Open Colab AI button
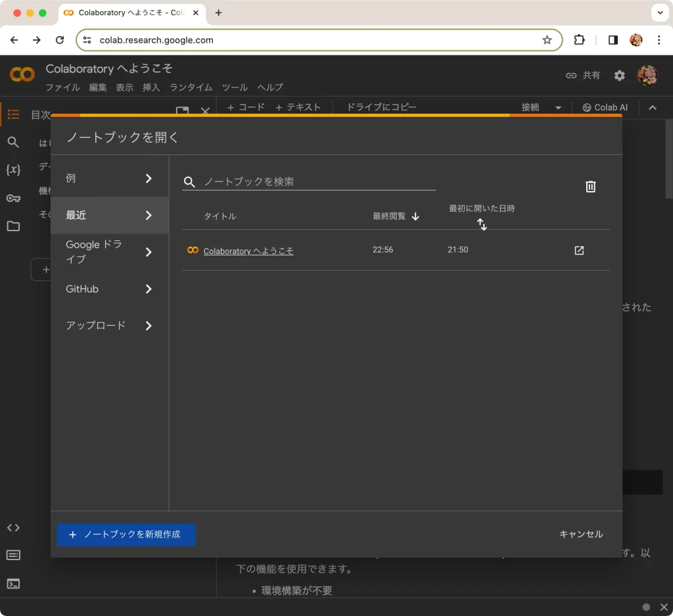The height and width of the screenshot is (616, 673). (605, 108)
